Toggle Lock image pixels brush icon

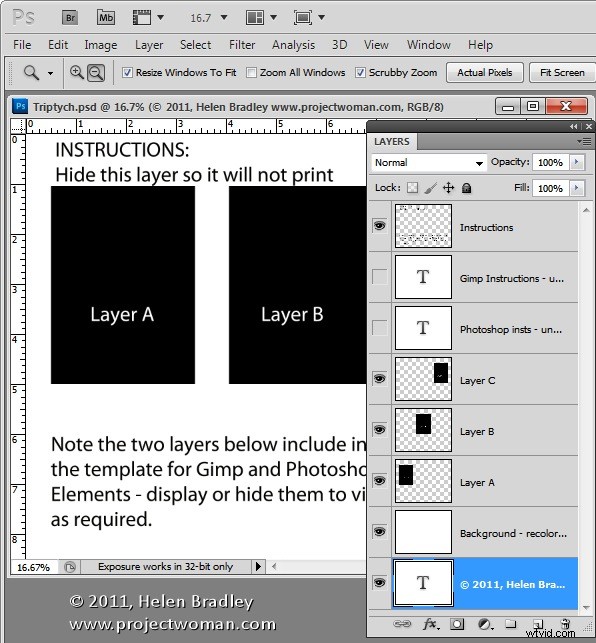click(x=430, y=188)
